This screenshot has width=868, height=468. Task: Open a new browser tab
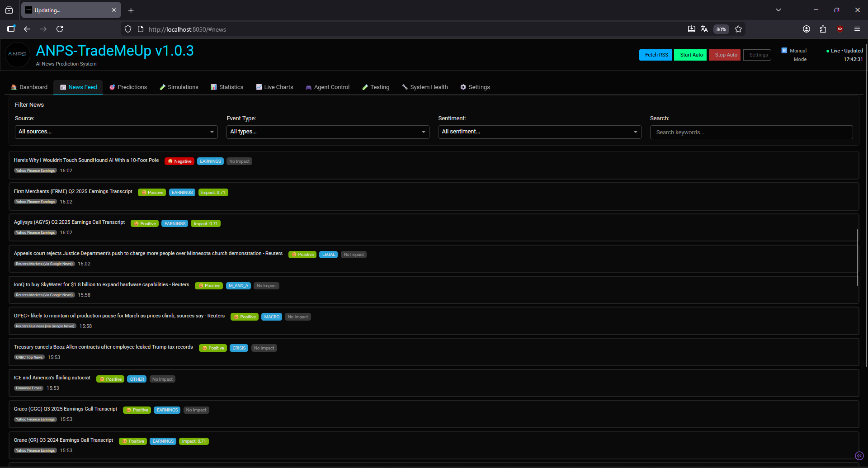tap(131, 10)
